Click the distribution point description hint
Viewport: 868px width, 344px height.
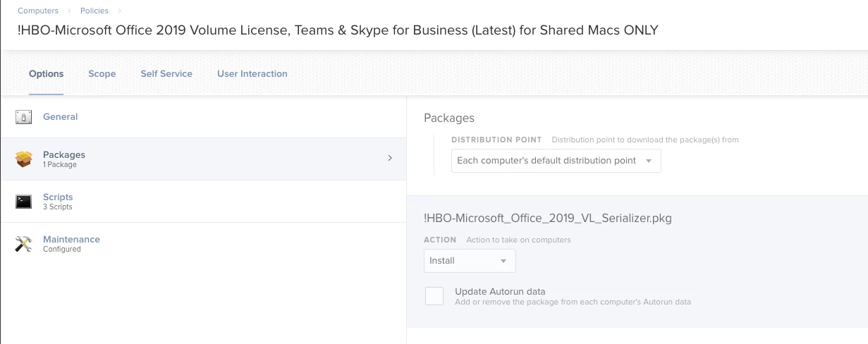[645, 140]
